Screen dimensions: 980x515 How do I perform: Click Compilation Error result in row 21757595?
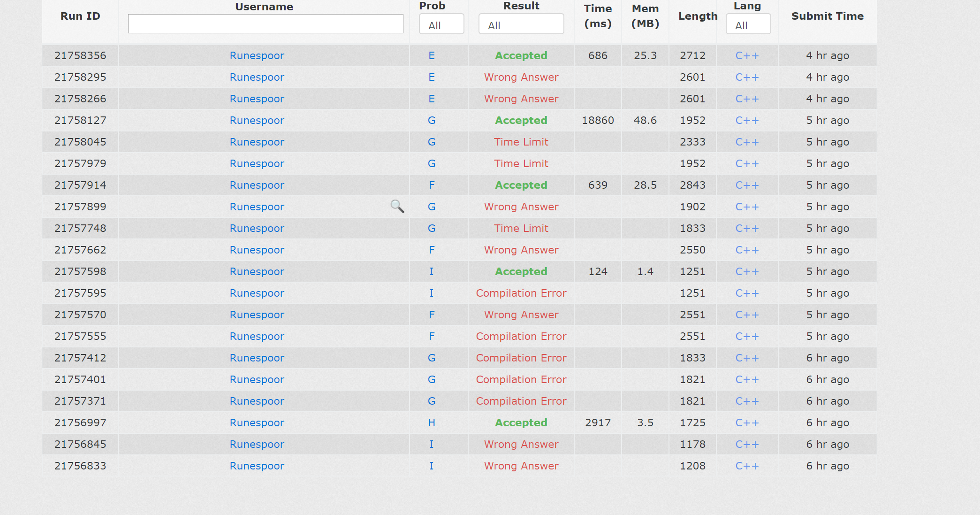pyautogui.click(x=521, y=293)
